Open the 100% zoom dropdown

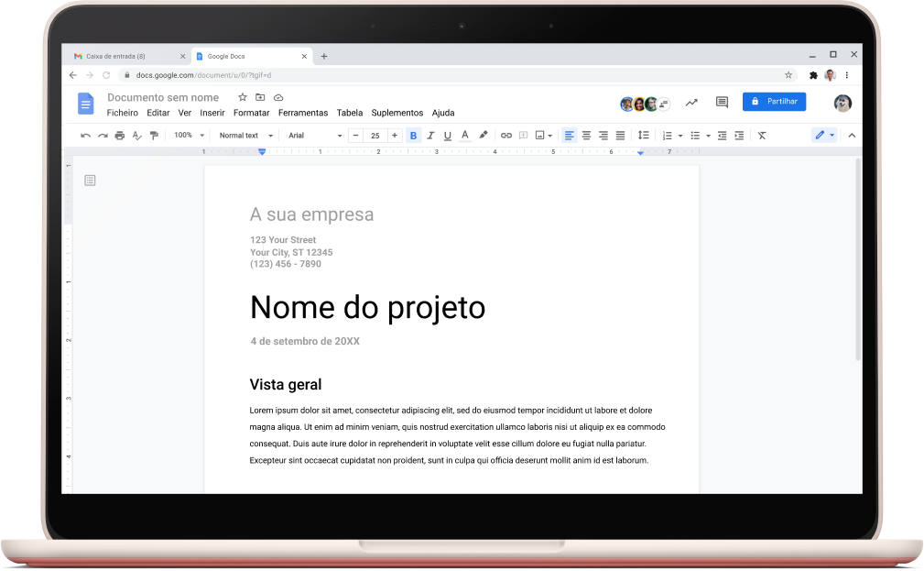189,136
